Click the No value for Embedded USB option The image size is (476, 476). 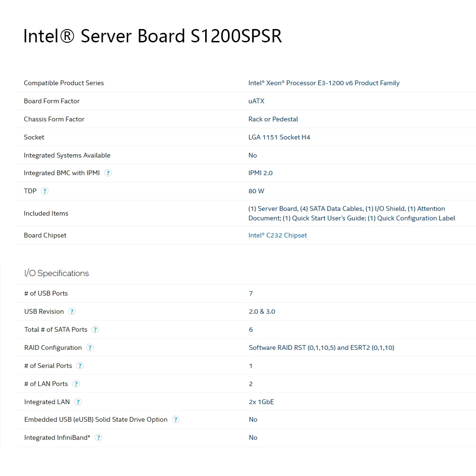coord(253,419)
